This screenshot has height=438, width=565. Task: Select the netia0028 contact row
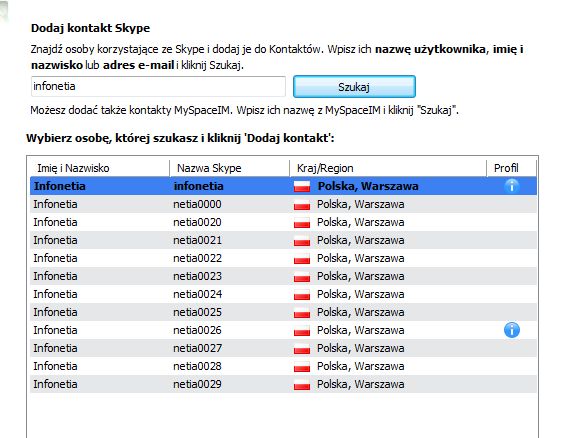pyautogui.click(x=283, y=366)
